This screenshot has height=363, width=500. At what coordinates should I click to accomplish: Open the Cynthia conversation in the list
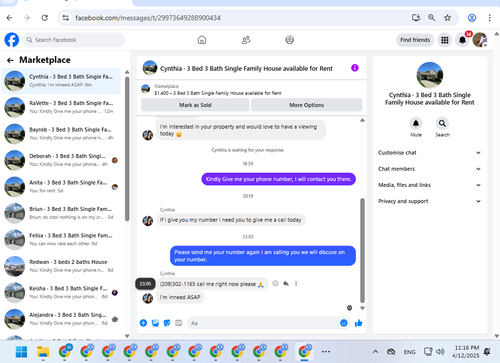pyautogui.click(x=61, y=81)
